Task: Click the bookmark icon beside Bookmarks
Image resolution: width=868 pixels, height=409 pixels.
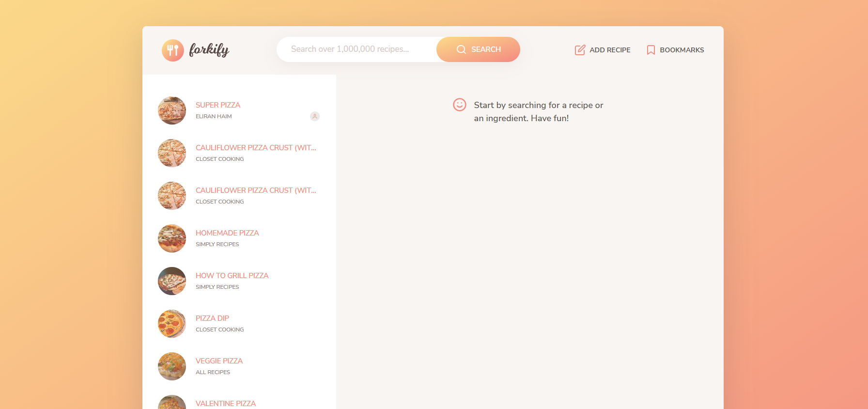Action: click(x=651, y=50)
